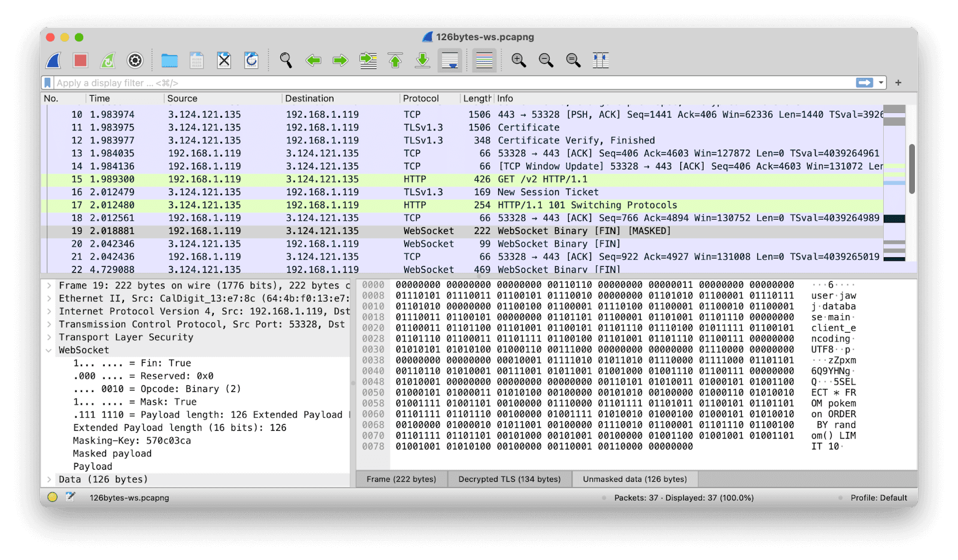Expand the Frame 19 tree item
This screenshot has height=560, width=958.
point(49,286)
